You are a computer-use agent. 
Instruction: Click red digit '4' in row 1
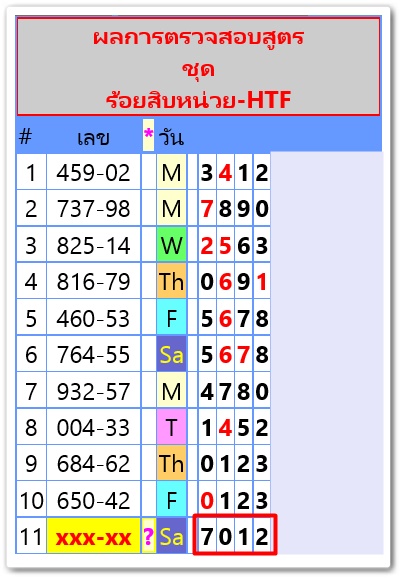pos(225,173)
